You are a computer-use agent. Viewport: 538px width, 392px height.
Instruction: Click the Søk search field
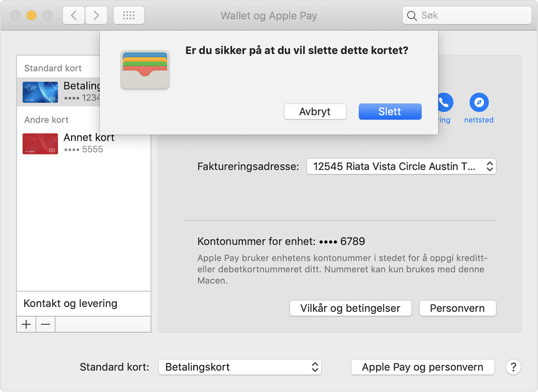coord(467,16)
